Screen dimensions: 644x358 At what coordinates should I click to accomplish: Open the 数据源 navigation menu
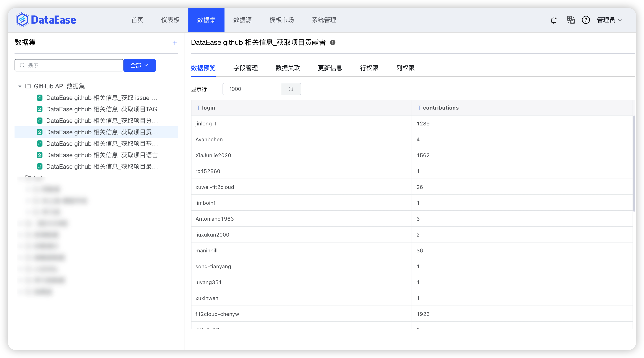pyautogui.click(x=242, y=20)
